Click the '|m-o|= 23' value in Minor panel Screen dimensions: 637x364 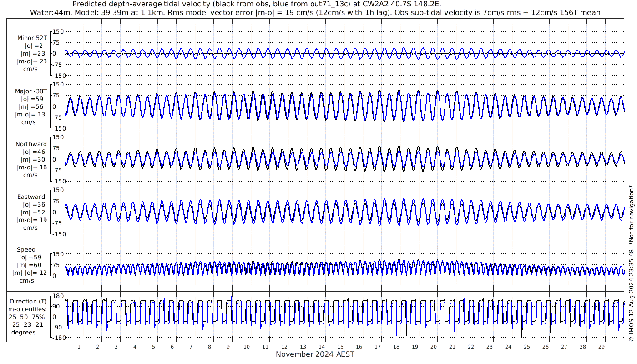(32, 61)
